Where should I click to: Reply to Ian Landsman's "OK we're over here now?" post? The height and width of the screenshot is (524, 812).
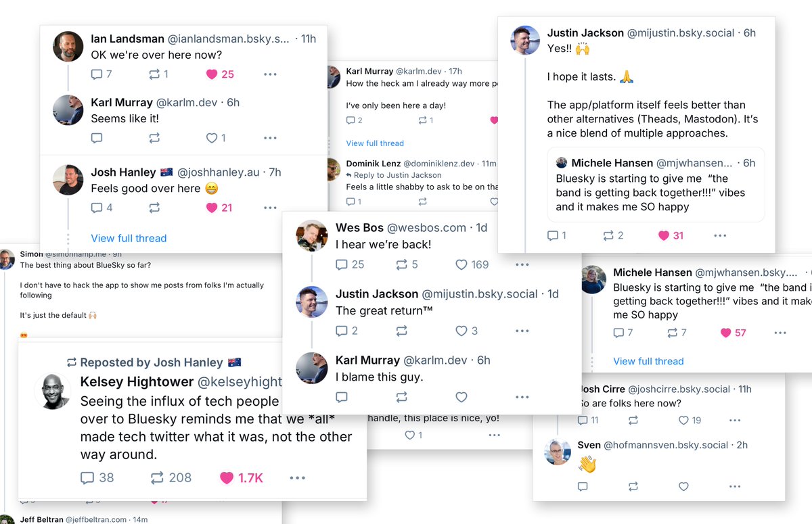tap(96, 74)
